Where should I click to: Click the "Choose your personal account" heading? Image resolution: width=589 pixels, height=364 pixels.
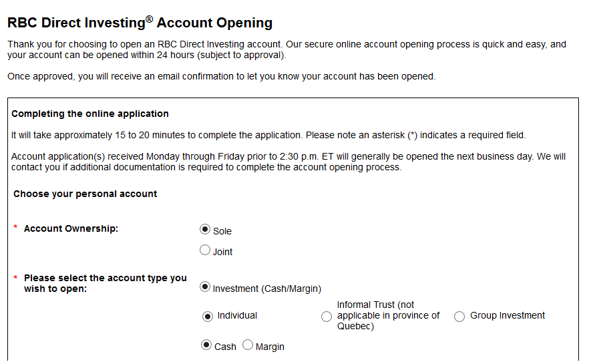pos(85,194)
